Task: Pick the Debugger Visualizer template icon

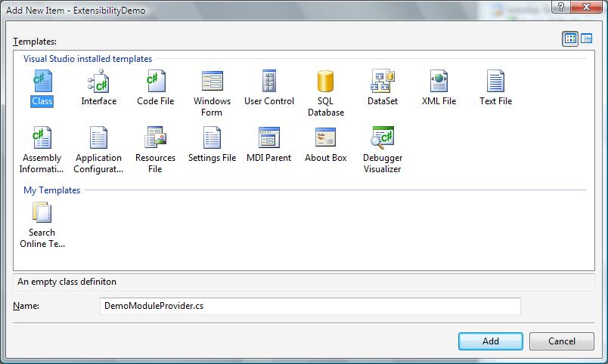Action: 383,137
